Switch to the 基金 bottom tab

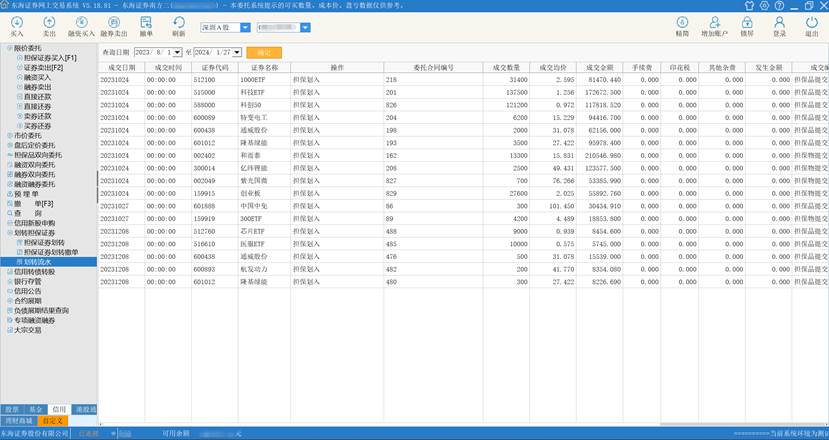pyautogui.click(x=35, y=409)
